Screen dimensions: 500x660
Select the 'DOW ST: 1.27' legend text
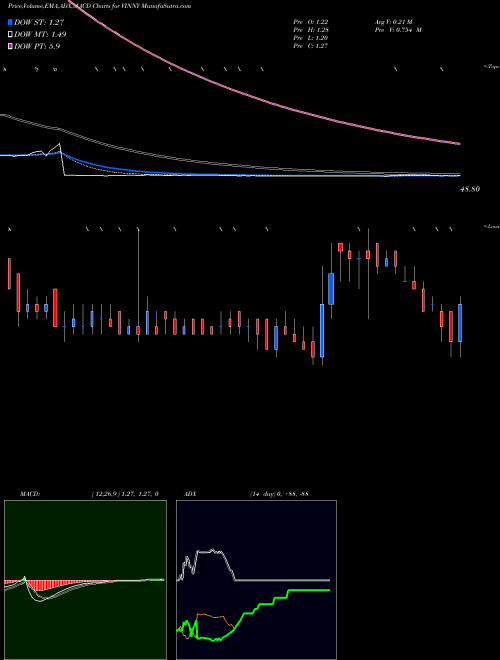click(x=40, y=22)
